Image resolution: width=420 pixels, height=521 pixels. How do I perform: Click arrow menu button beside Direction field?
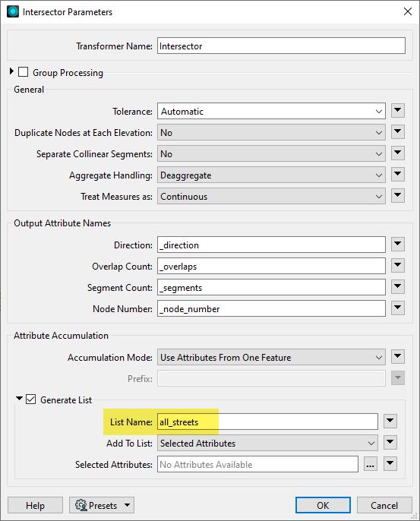click(x=398, y=245)
